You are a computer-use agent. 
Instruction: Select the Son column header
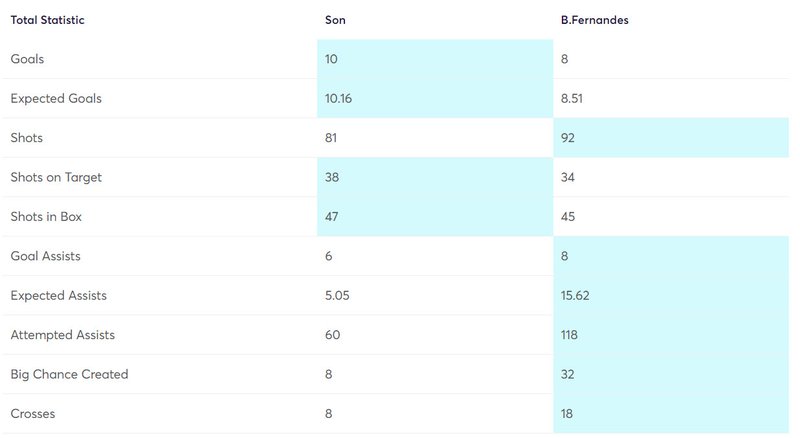[x=335, y=20]
